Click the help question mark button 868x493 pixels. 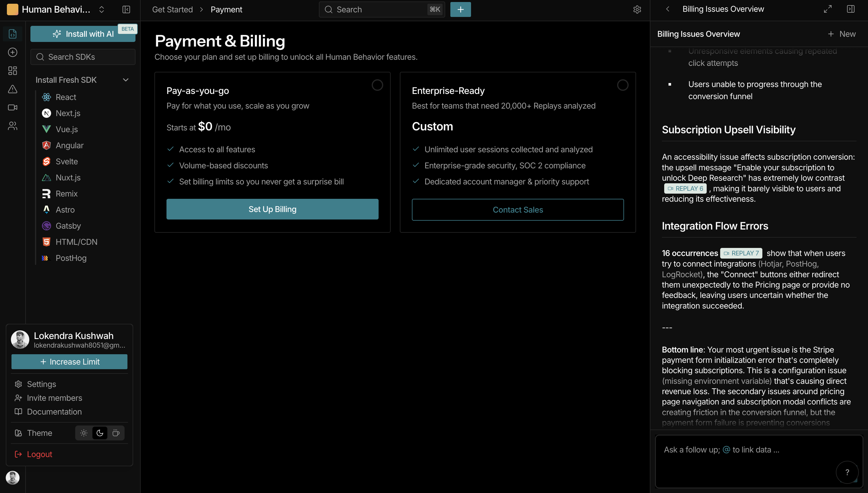tap(847, 472)
